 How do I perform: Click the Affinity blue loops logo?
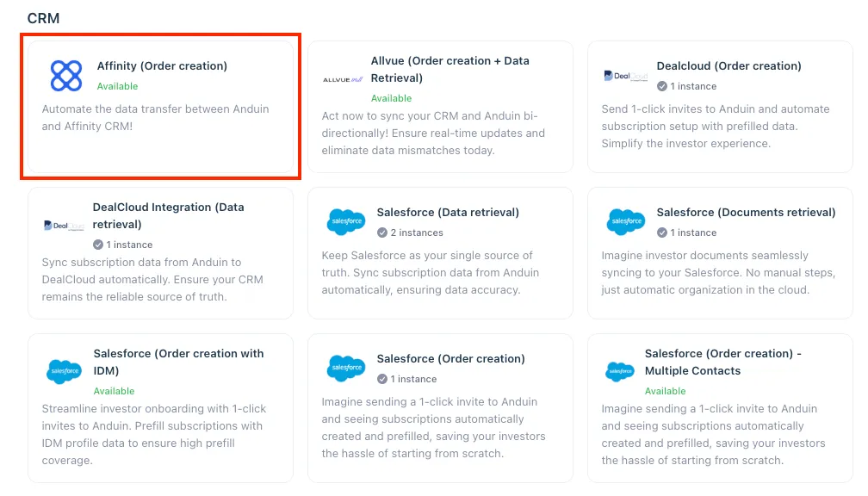(x=66, y=75)
